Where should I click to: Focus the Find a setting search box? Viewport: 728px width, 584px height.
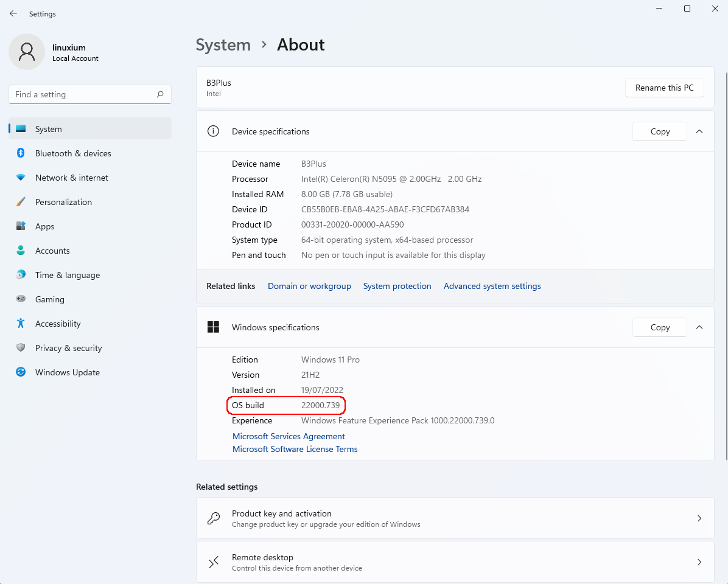coord(90,94)
